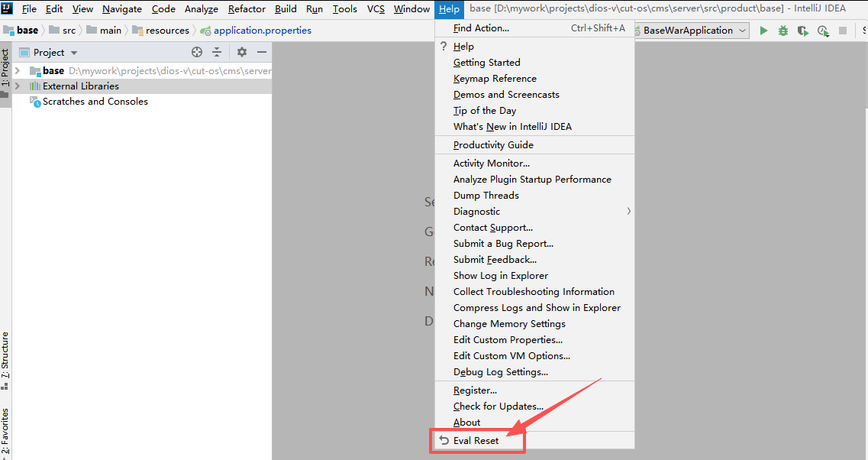The height and width of the screenshot is (460, 868).
Task: Collapse all icon in Project panel
Action: 217,52
